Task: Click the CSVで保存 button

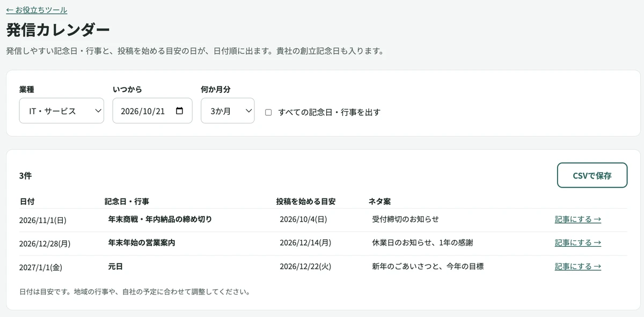Action: coord(592,175)
